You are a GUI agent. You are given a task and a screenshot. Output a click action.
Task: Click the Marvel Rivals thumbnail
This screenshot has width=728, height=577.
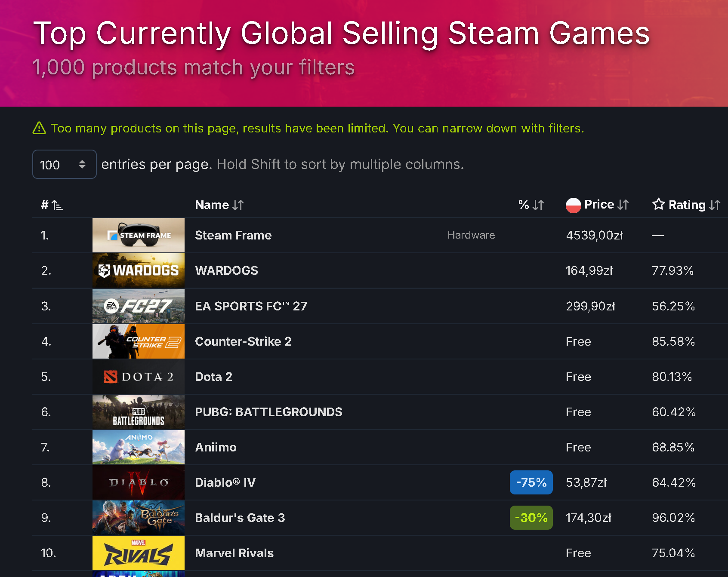click(x=139, y=553)
